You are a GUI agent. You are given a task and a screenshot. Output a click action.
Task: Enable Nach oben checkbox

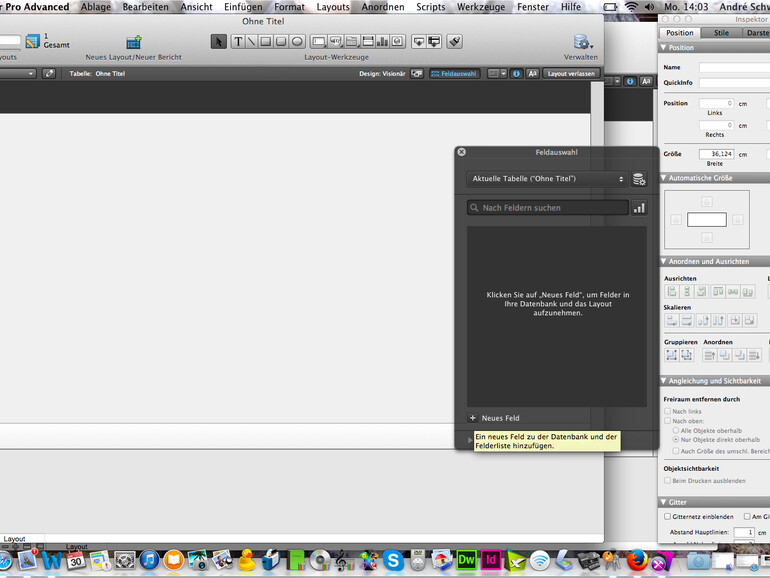[667, 421]
